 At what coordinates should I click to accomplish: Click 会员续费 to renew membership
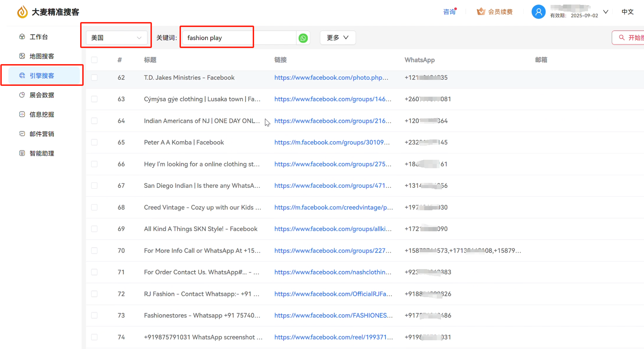(x=500, y=12)
